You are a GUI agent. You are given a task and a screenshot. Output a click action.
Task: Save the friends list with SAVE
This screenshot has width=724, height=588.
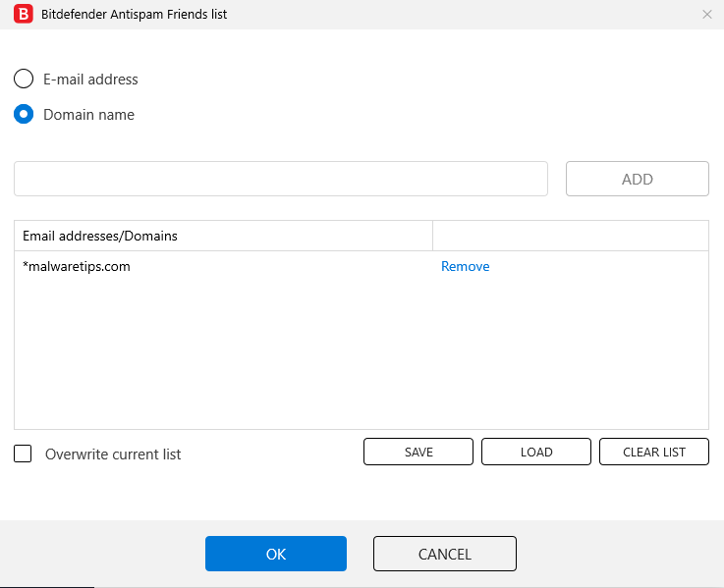[x=418, y=452]
